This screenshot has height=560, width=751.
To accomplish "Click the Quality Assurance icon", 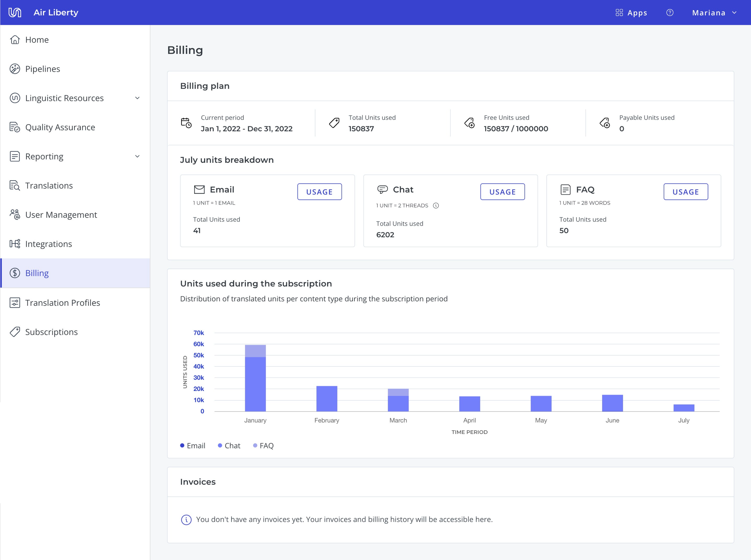I will click(x=15, y=127).
